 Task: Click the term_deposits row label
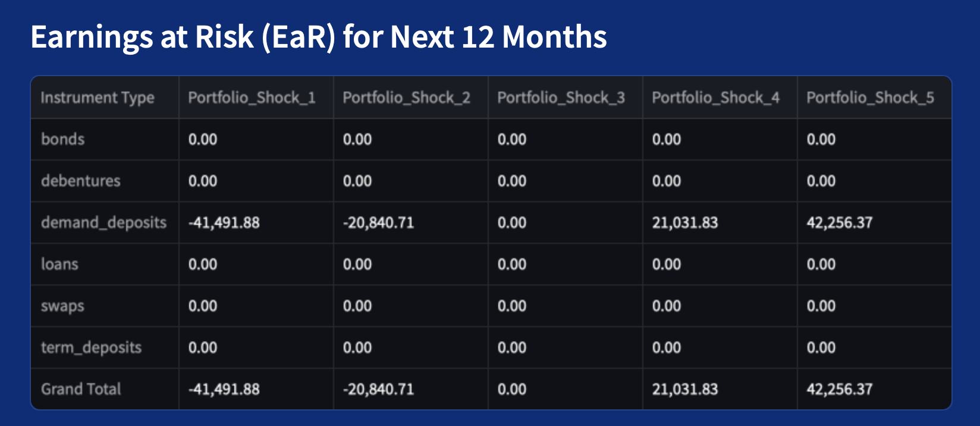point(91,347)
